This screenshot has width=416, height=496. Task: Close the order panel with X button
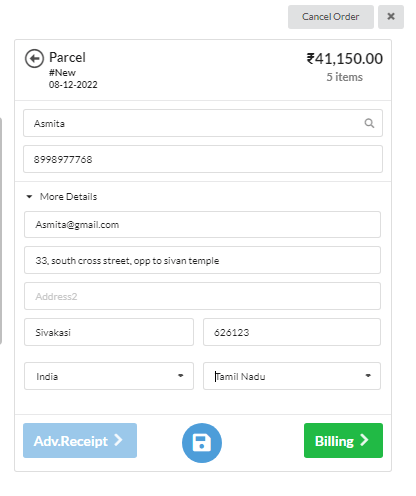391,17
